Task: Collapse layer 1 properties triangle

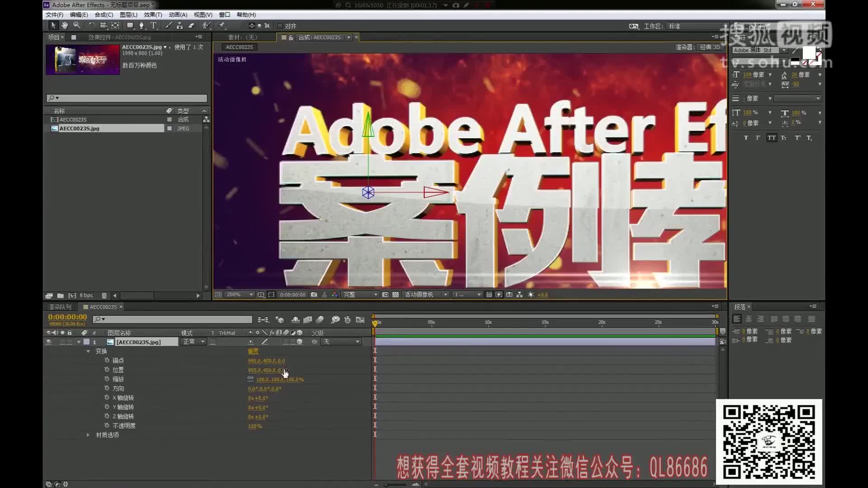Action: point(79,342)
